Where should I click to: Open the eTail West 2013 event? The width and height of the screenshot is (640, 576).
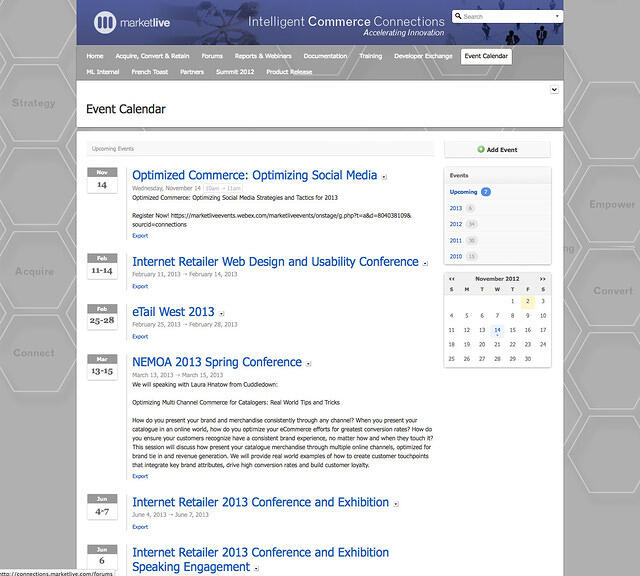pyautogui.click(x=173, y=312)
